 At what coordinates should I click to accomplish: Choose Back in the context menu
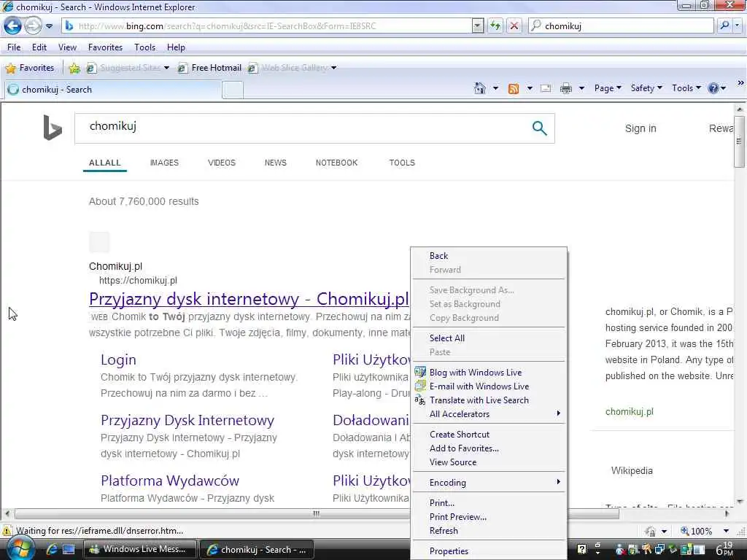(489, 256)
